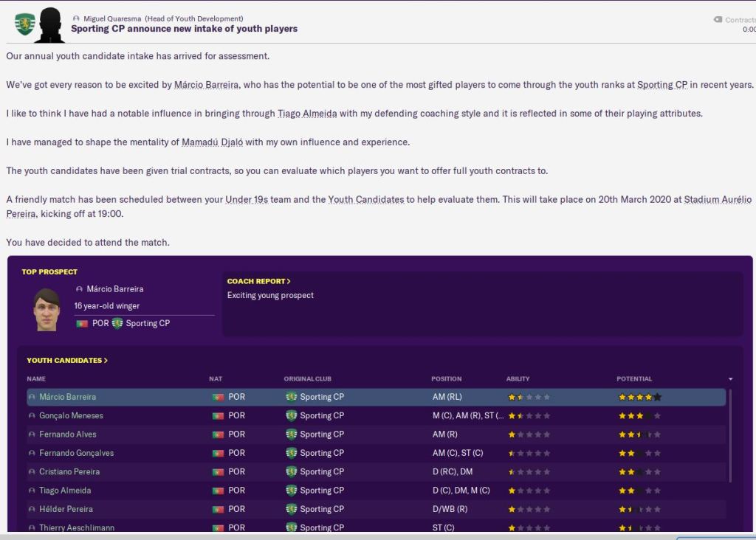Click the person icon before Miguel Quaresma's name
The height and width of the screenshot is (540, 756).
[77, 18]
